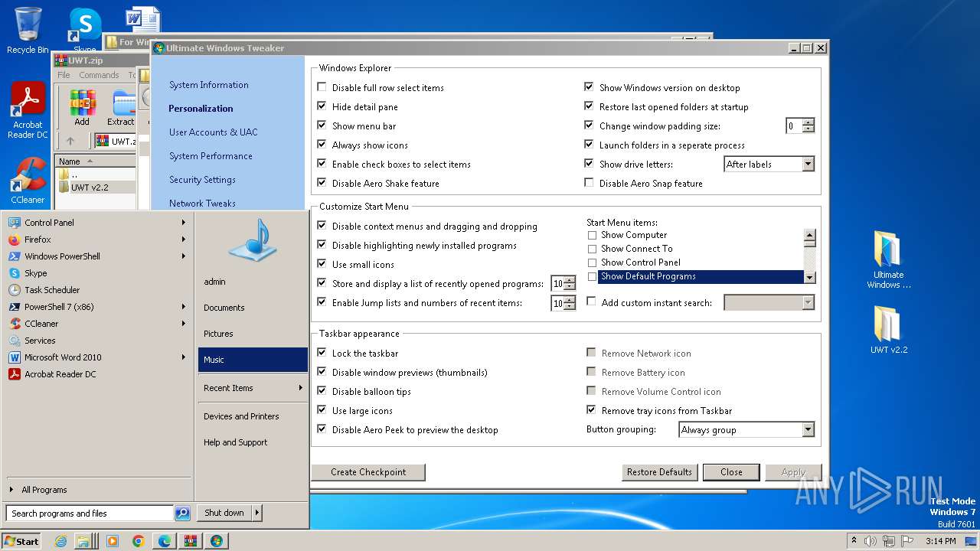
Task: Check Add custom instant search
Action: pos(591,302)
